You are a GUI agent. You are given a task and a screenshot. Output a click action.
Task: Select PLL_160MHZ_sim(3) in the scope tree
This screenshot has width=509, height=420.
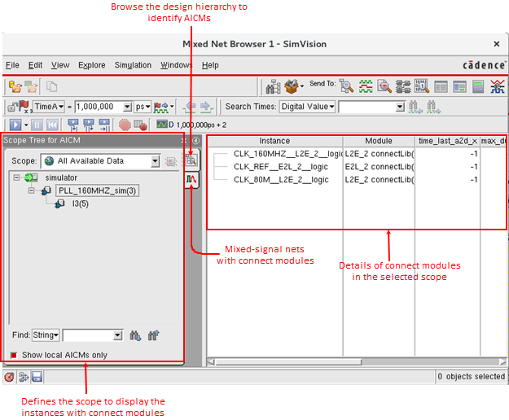coord(98,190)
